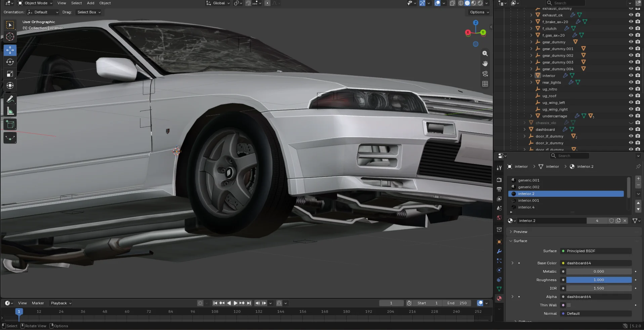The image size is (644, 330).
Task: Click the zoom magnifier viewport icon
Action: coord(485,53)
